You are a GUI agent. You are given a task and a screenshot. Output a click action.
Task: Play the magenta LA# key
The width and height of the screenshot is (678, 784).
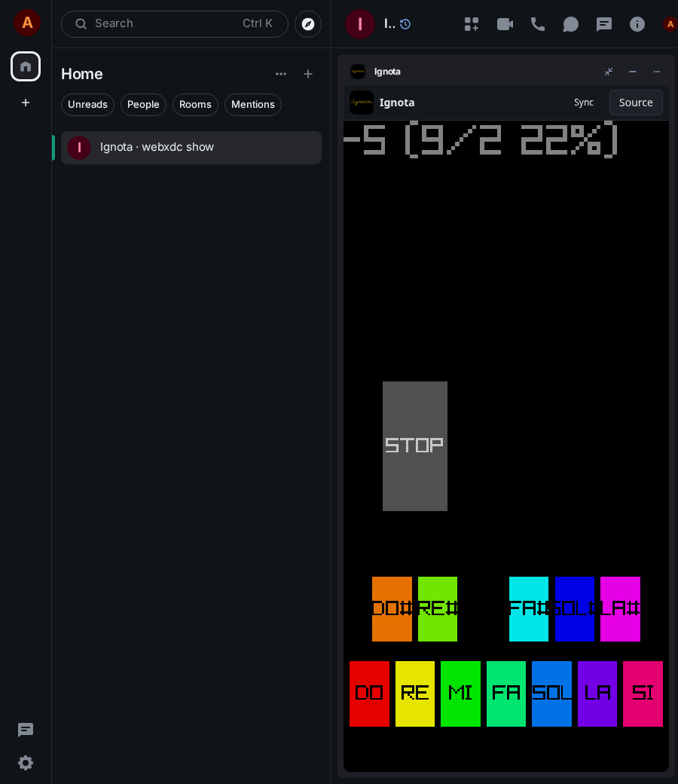[x=620, y=608]
